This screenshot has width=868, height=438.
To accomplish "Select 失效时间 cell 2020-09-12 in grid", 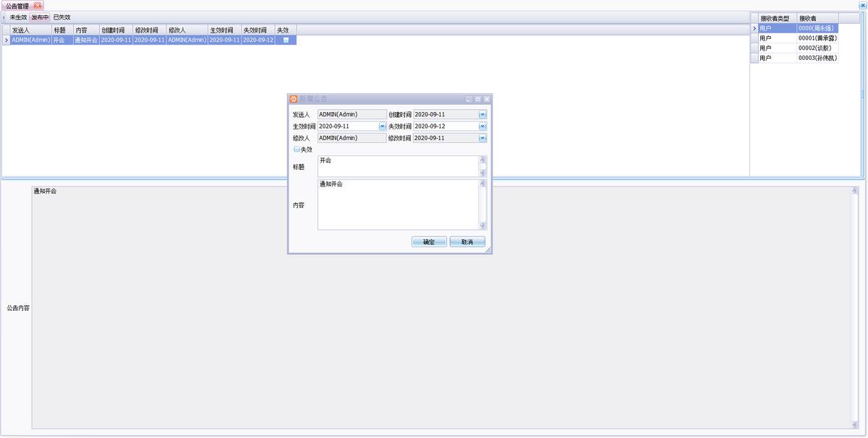I will pyautogui.click(x=258, y=40).
